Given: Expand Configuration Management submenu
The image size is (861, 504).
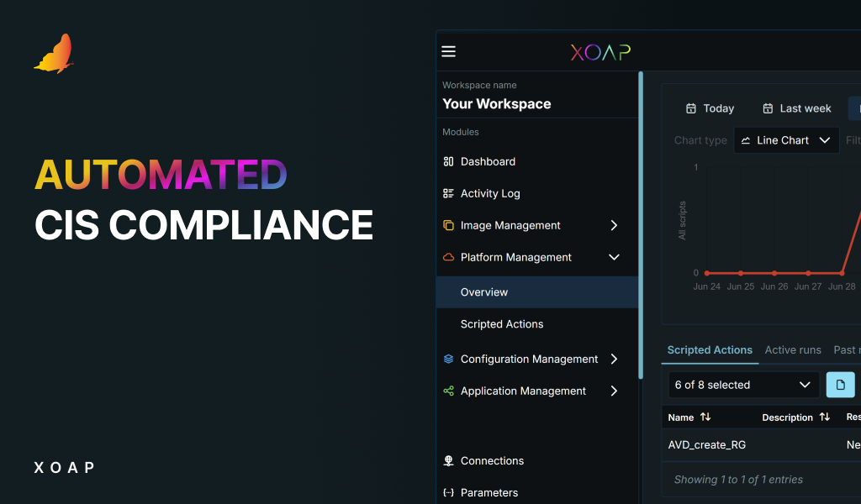Looking at the screenshot, I should pos(614,359).
